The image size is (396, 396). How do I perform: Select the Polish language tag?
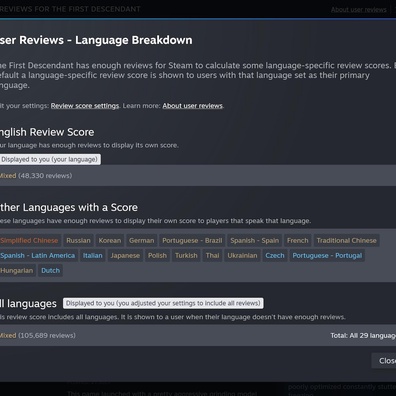point(157,255)
